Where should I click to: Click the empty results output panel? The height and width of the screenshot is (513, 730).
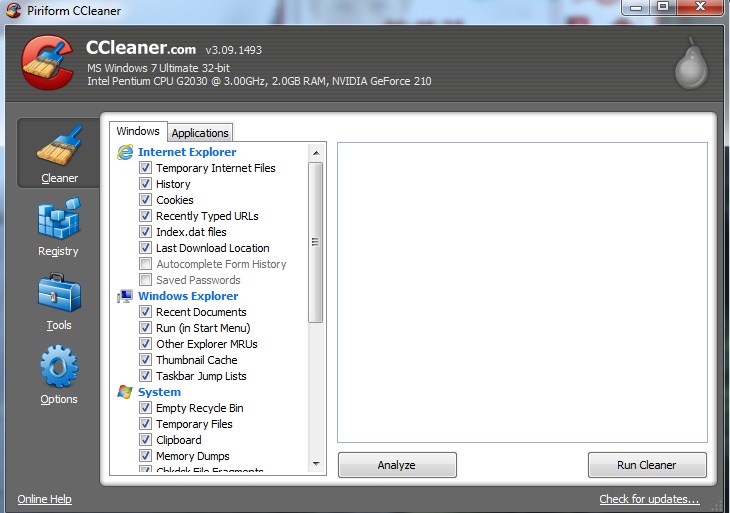522,292
